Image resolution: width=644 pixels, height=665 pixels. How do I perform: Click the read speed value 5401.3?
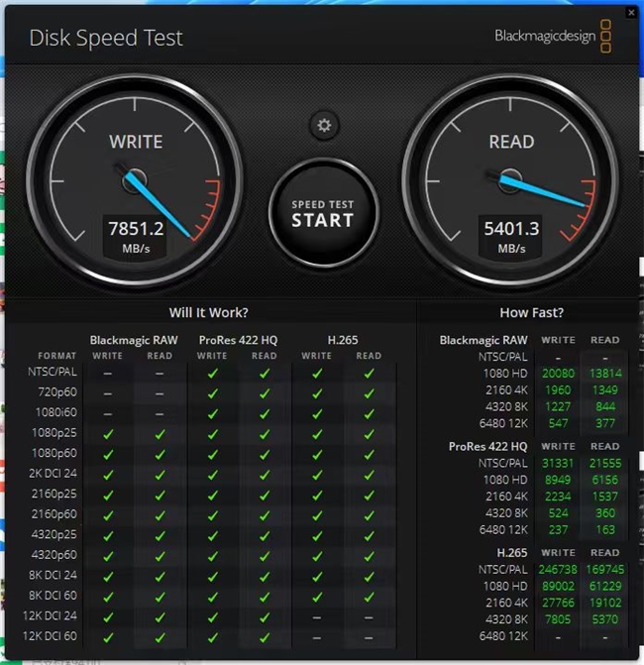click(x=511, y=229)
